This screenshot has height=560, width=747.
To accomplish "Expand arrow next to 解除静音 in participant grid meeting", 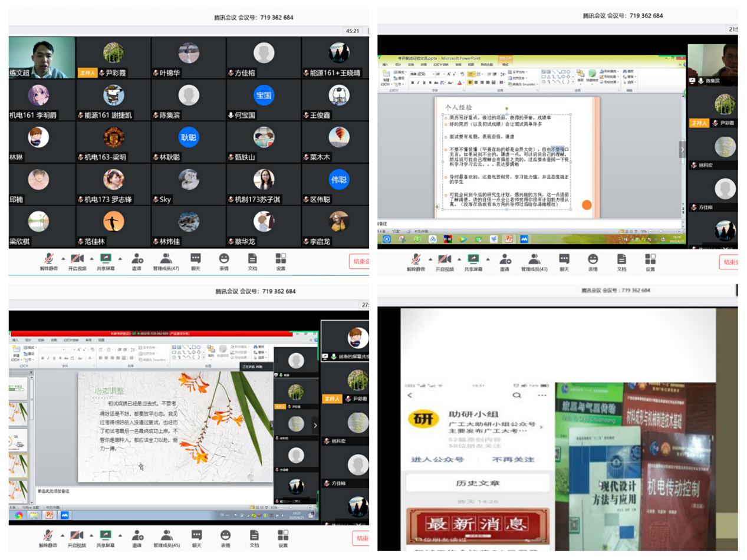I will click(62, 258).
